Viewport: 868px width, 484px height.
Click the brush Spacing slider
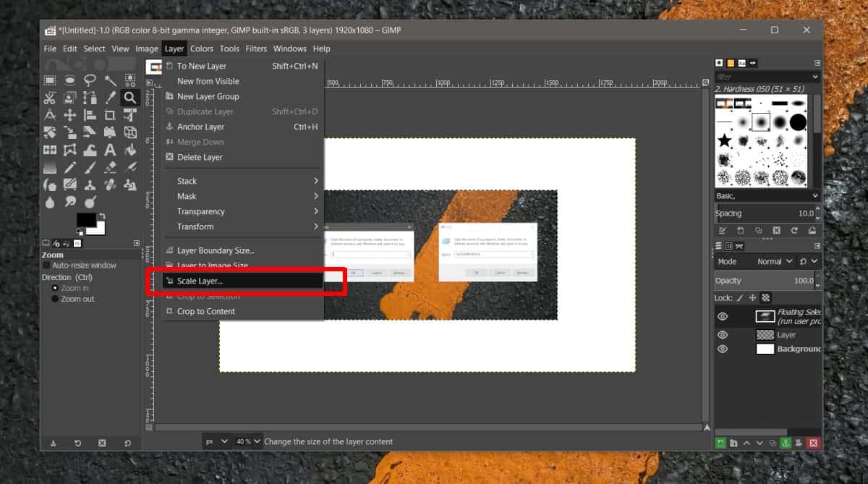pyautogui.click(x=767, y=213)
